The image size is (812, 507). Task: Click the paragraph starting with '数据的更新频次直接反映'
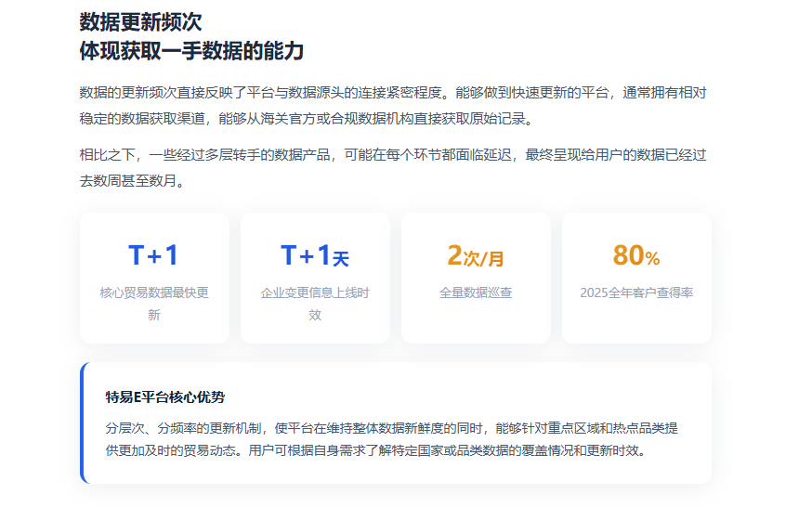tap(393, 106)
